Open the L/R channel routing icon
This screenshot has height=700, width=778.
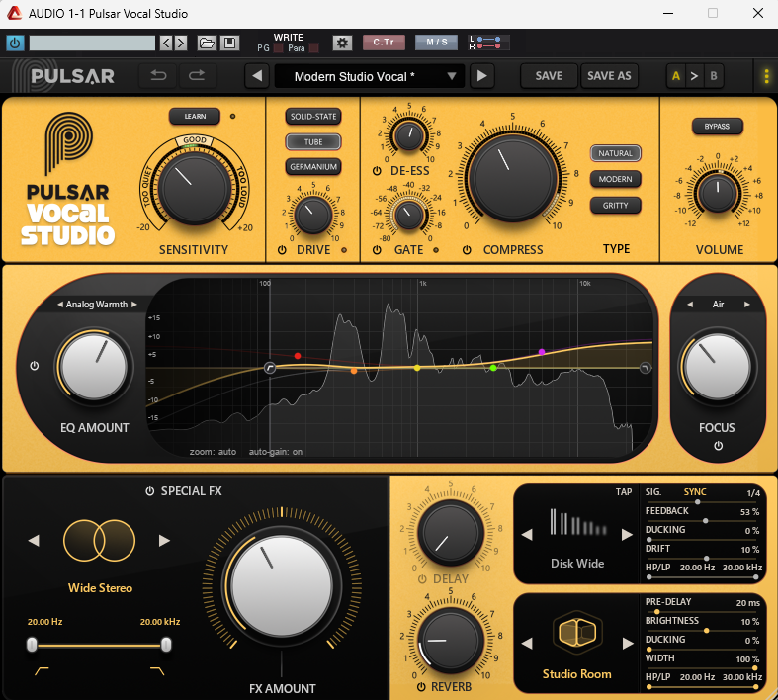click(x=487, y=43)
